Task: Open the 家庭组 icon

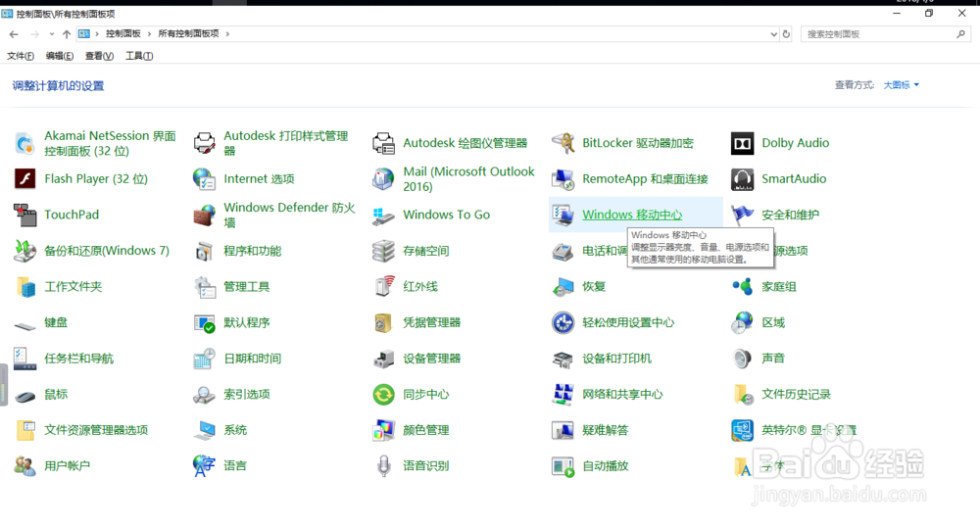Action: click(x=743, y=287)
